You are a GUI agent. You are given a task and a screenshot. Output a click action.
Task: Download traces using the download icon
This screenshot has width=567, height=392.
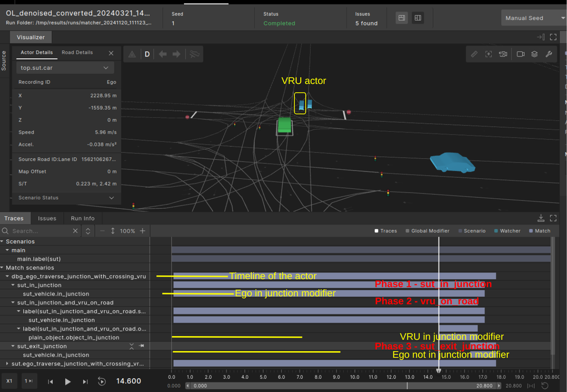(542, 218)
